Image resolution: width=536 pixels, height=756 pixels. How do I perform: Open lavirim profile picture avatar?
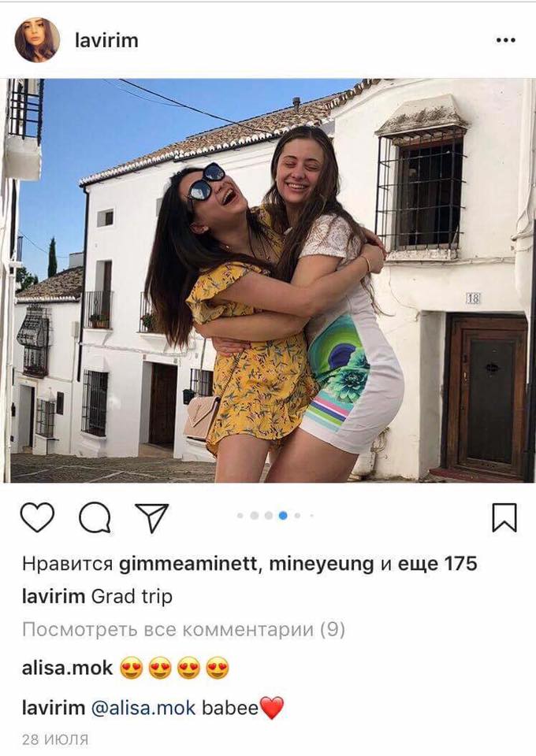38,40
